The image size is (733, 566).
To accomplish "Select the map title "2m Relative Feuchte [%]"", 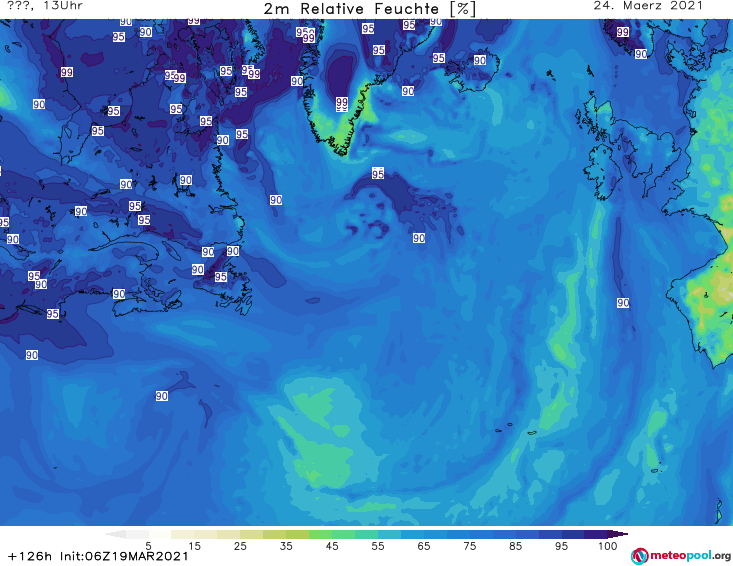I will coord(370,9).
